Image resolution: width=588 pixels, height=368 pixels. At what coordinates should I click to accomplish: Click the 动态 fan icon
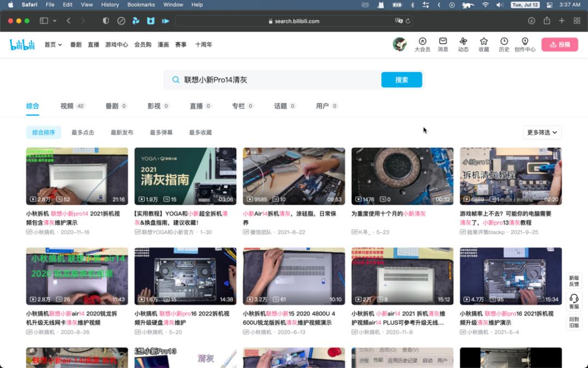463,41
